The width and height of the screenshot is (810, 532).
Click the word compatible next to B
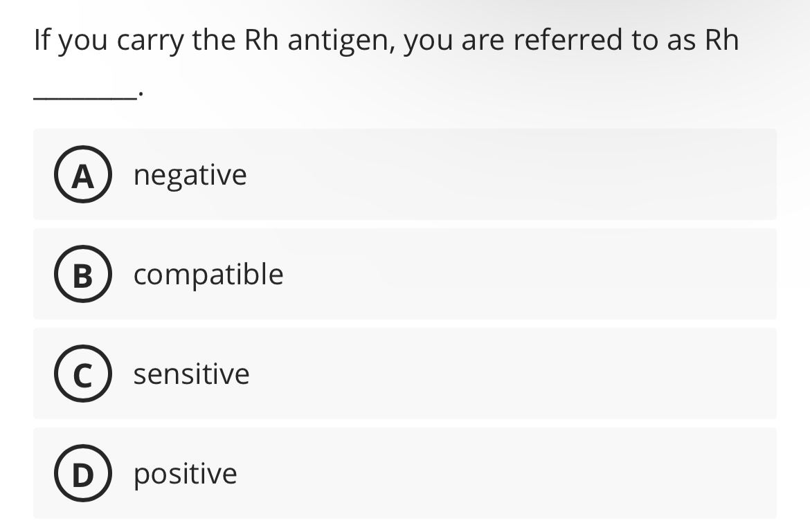[x=208, y=274]
